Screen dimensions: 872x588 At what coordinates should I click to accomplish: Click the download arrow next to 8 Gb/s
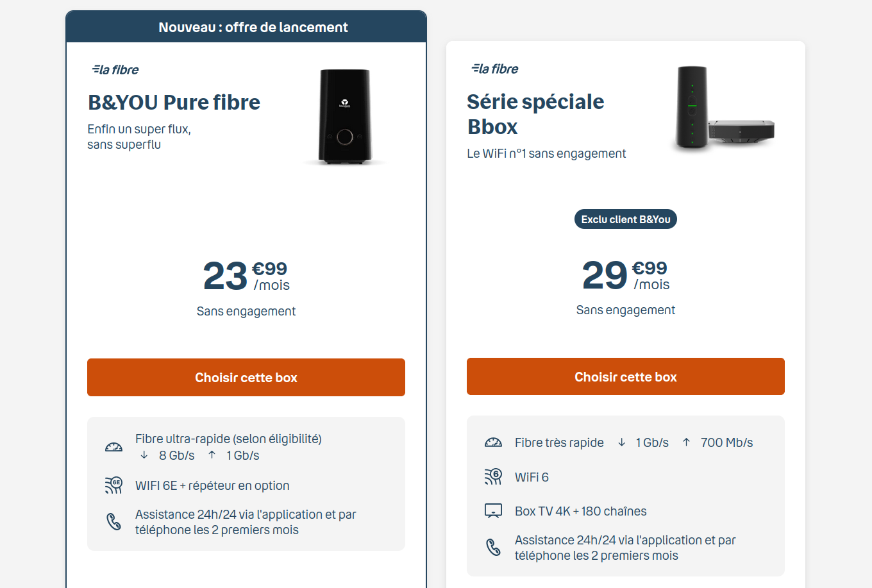(x=144, y=455)
